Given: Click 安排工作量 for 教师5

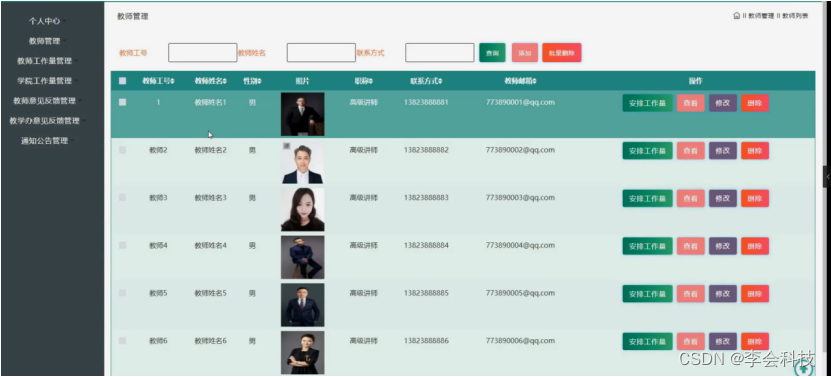Looking at the screenshot, I should pos(647,294).
